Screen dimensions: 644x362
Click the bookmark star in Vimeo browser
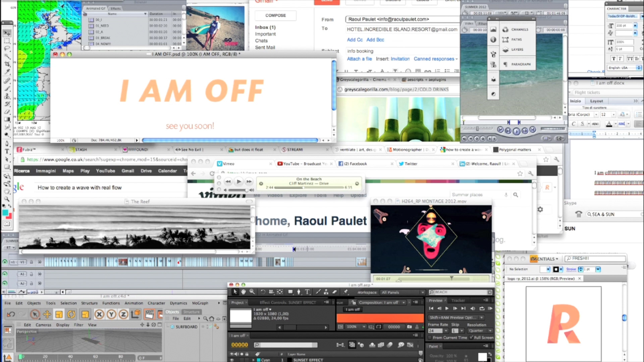click(520, 174)
